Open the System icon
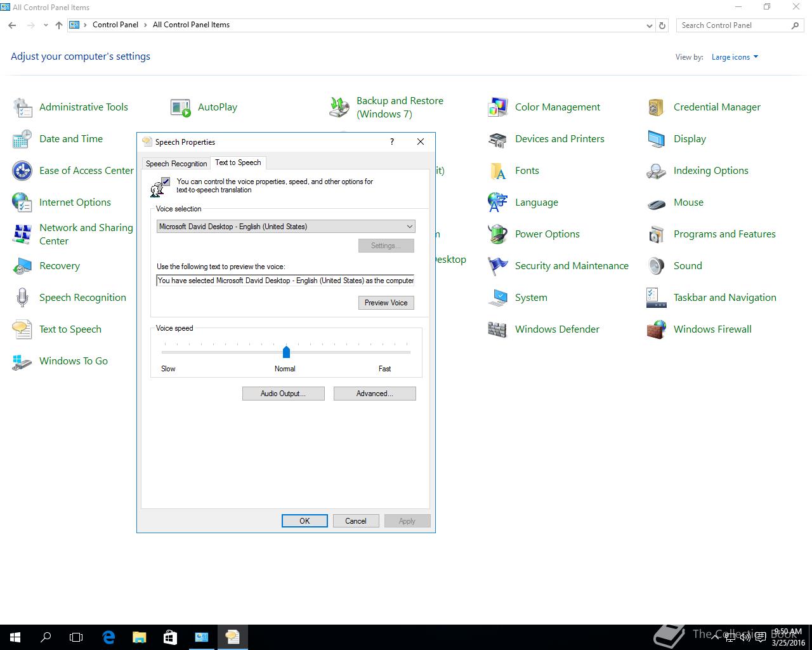 pos(498,298)
